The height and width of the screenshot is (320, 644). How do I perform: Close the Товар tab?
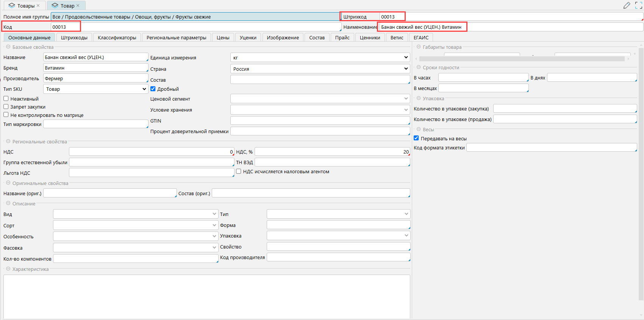click(x=78, y=6)
